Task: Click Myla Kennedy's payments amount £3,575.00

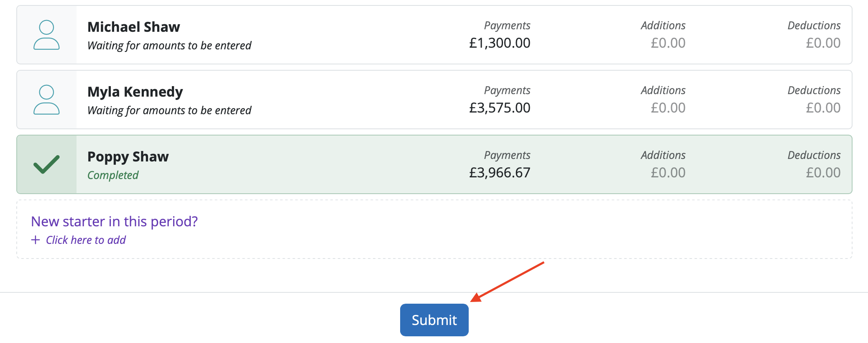Action: click(500, 108)
